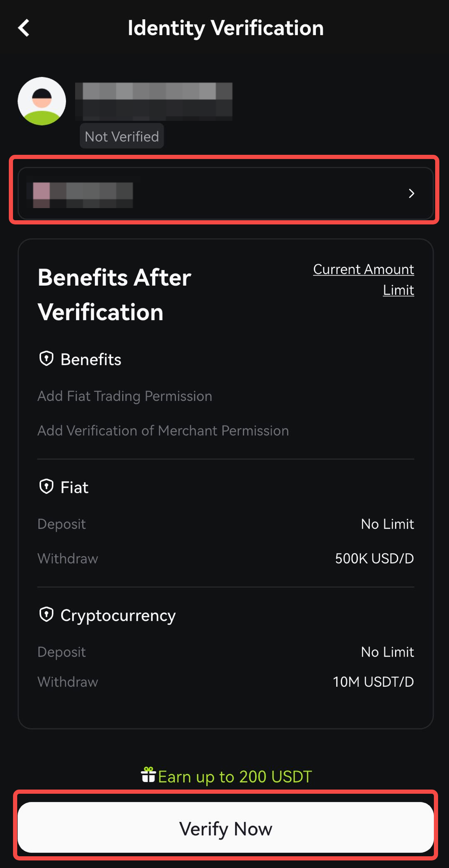Tap the profile avatar picture

tap(42, 101)
